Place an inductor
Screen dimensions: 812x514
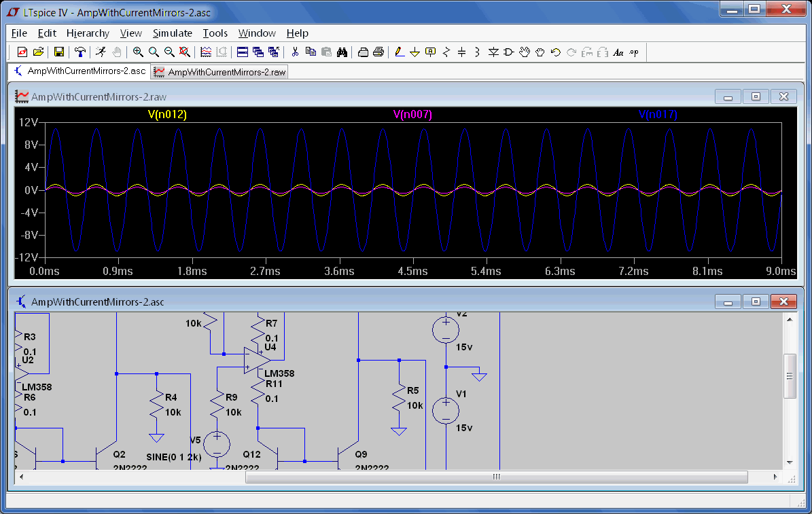point(477,52)
